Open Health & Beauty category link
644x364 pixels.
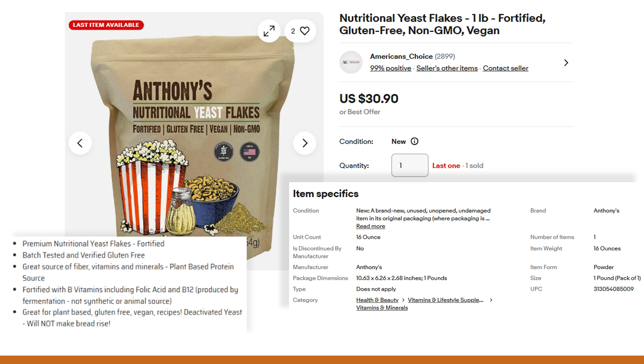[377, 300]
